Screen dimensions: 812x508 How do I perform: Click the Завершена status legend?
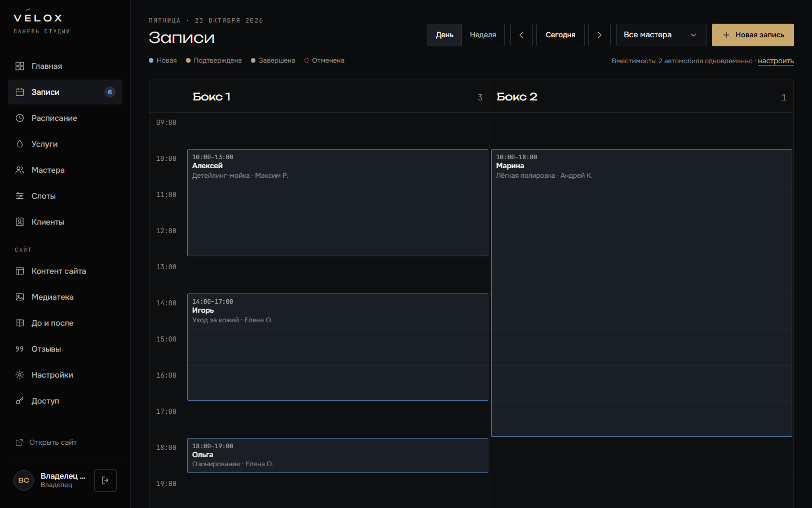tap(273, 60)
